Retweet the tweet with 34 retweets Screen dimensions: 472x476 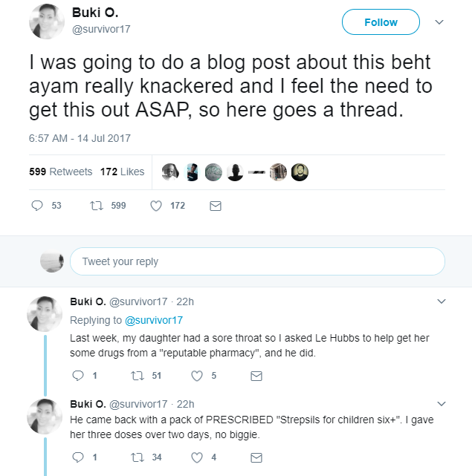tap(138, 457)
